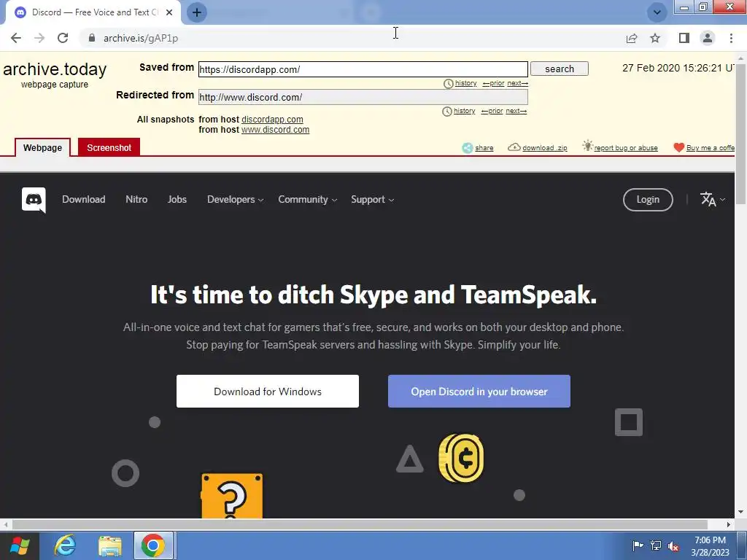Image resolution: width=747 pixels, height=560 pixels.
Task: View site info via the padlock icon
Action: pyautogui.click(x=92, y=38)
